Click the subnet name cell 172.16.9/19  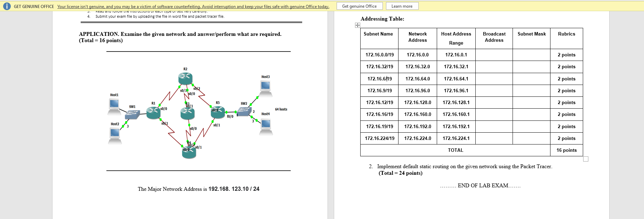pyautogui.click(x=380, y=91)
